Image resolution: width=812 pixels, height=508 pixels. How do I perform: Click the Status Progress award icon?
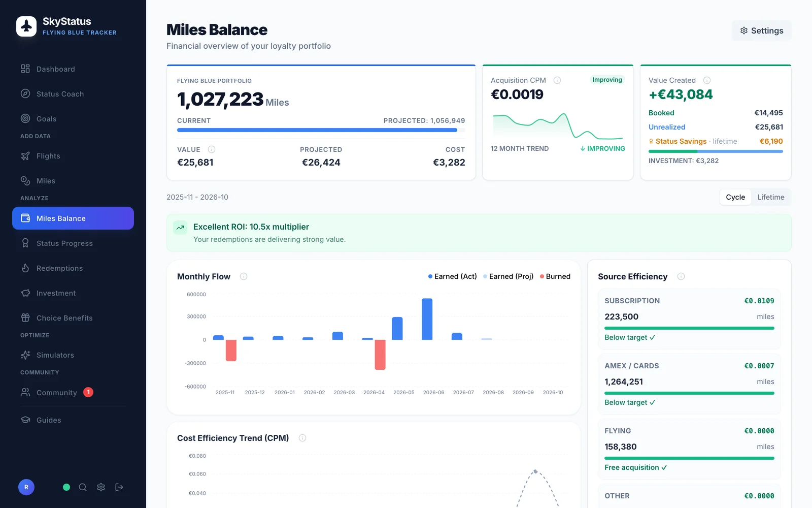pos(25,243)
